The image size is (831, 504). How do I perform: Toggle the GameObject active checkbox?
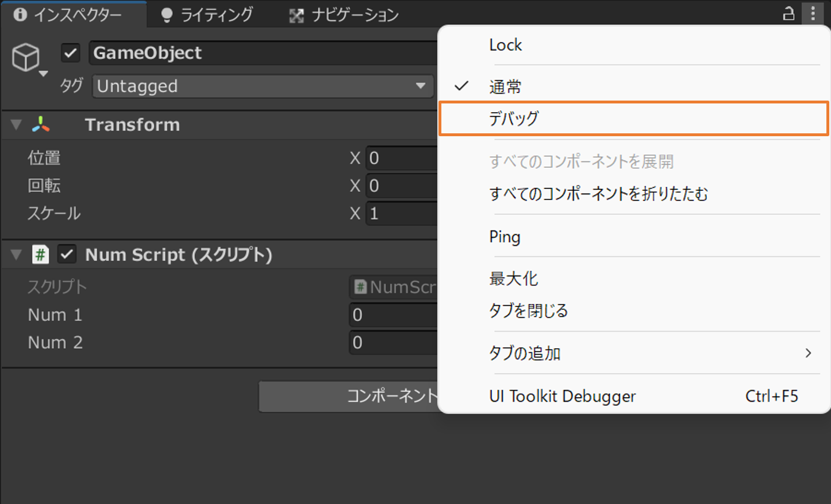(70, 53)
